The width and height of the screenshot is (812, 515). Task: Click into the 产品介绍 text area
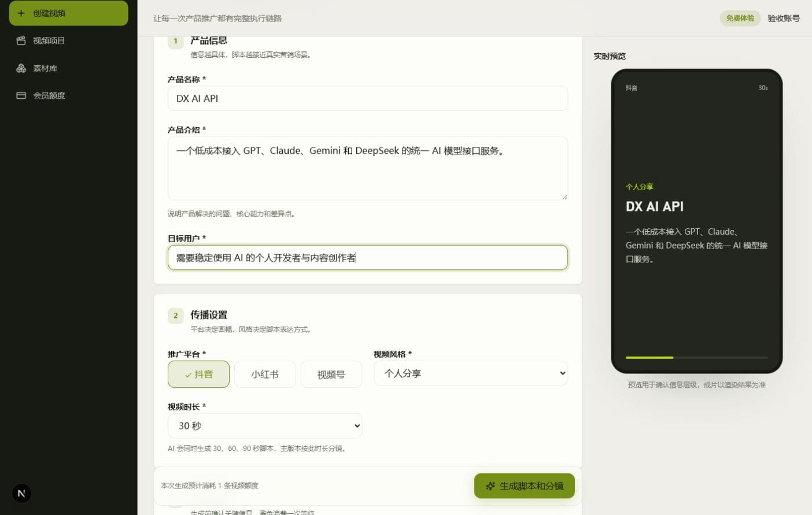pyautogui.click(x=368, y=168)
